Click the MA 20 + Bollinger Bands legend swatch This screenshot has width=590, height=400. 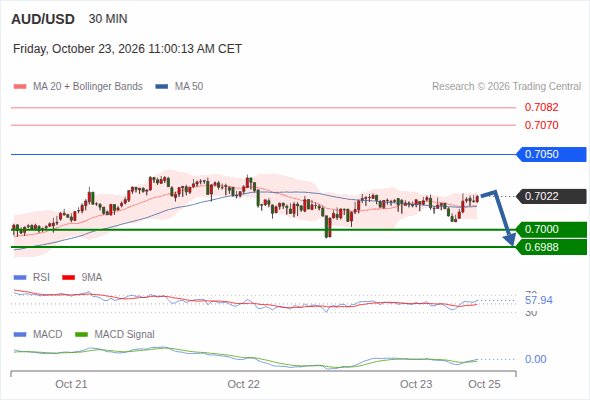pyautogui.click(x=20, y=87)
